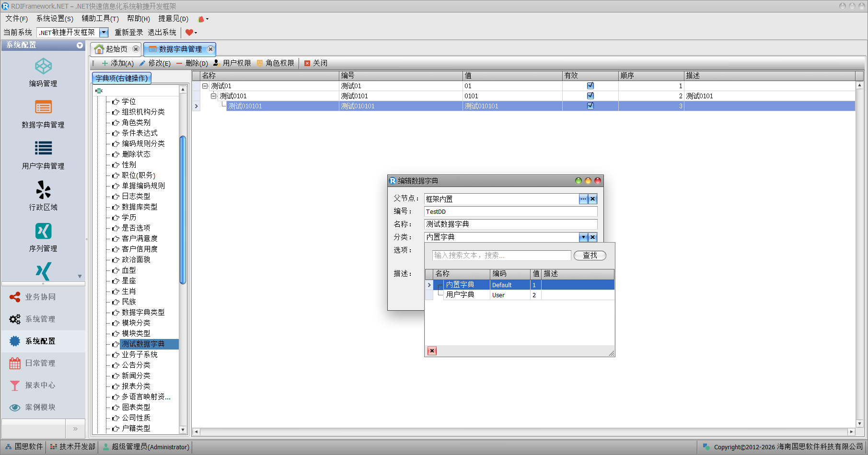The height and width of the screenshot is (455, 868).
Task: Click the 用户权限 toolbar icon
Action: (x=216, y=63)
